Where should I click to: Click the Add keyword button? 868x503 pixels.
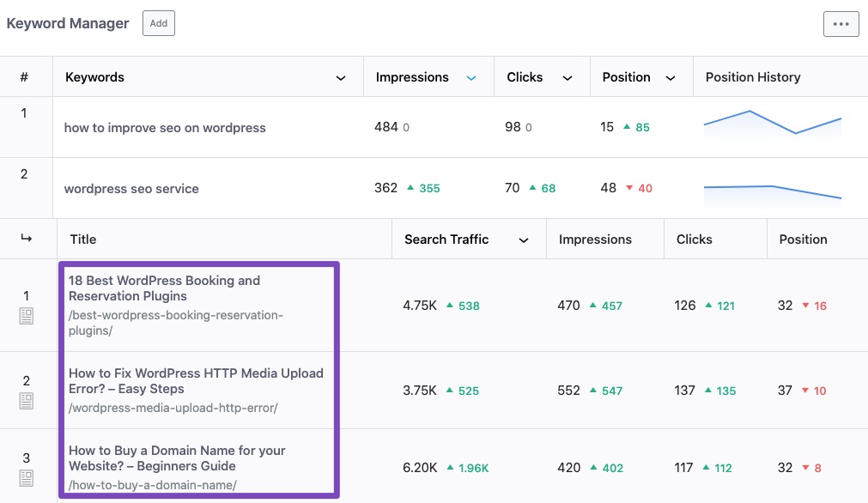click(x=159, y=23)
